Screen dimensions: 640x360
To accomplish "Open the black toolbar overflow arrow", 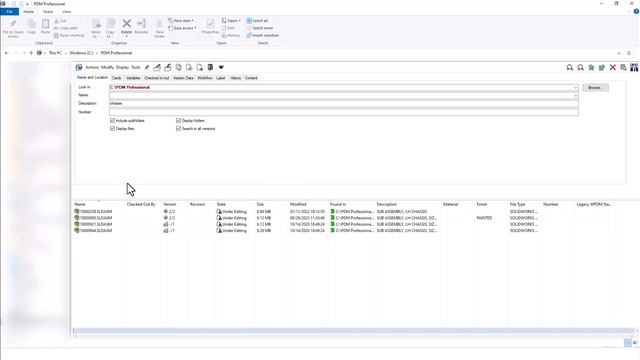I will [x=221, y=67].
